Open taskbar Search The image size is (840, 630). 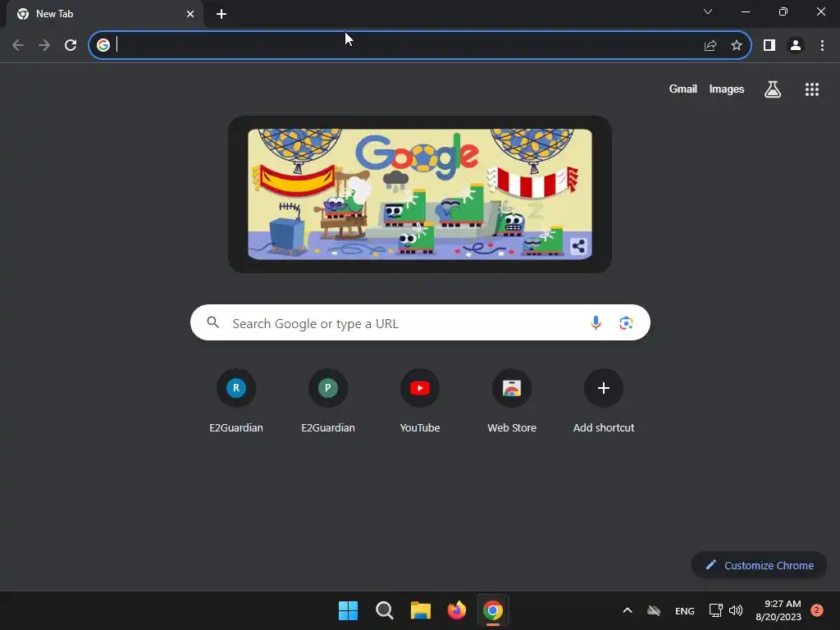385,610
